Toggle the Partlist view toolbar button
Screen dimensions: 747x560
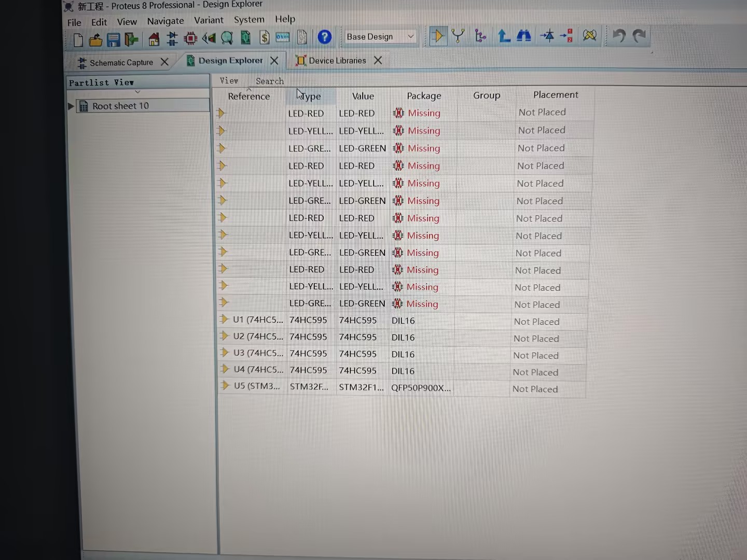438,36
